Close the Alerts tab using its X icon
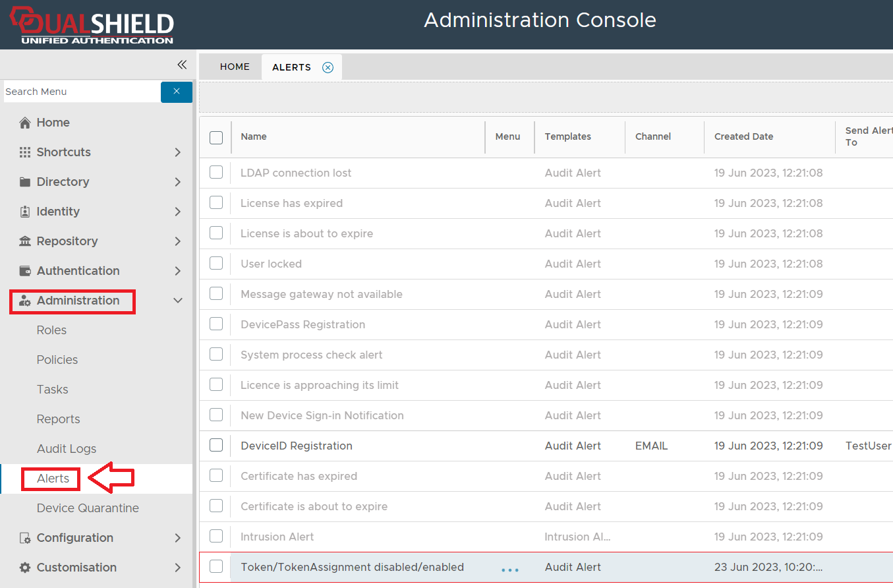Viewport: 893px width, 588px height. click(x=328, y=67)
